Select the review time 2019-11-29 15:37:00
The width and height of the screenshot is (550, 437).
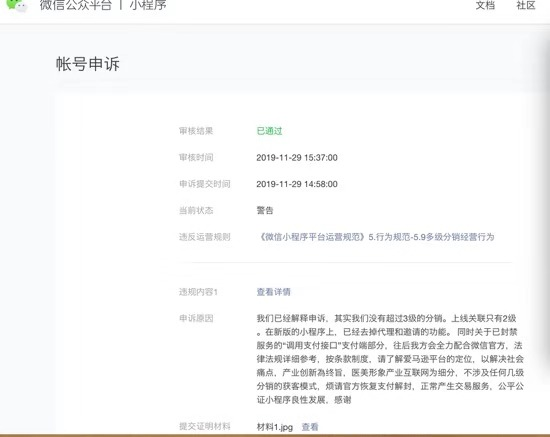[297, 158]
